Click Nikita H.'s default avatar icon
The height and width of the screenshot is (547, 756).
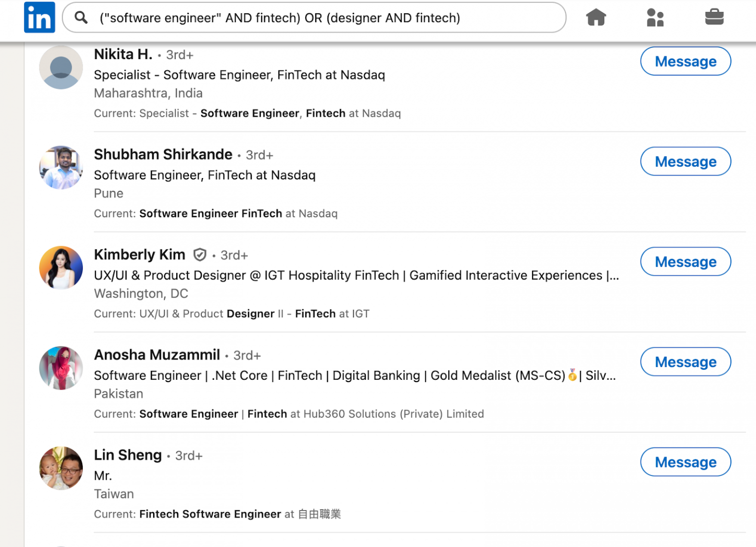[x=61, y=67]
